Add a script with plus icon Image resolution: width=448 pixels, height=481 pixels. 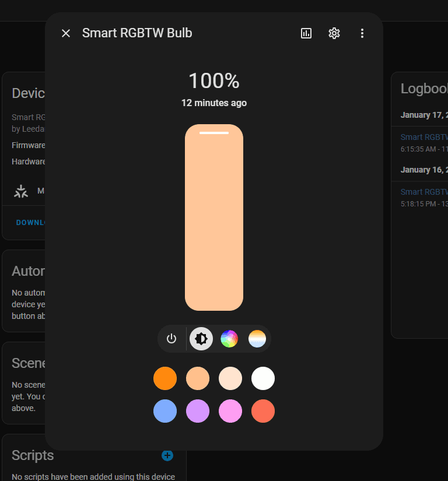click(x=167, y=455)
